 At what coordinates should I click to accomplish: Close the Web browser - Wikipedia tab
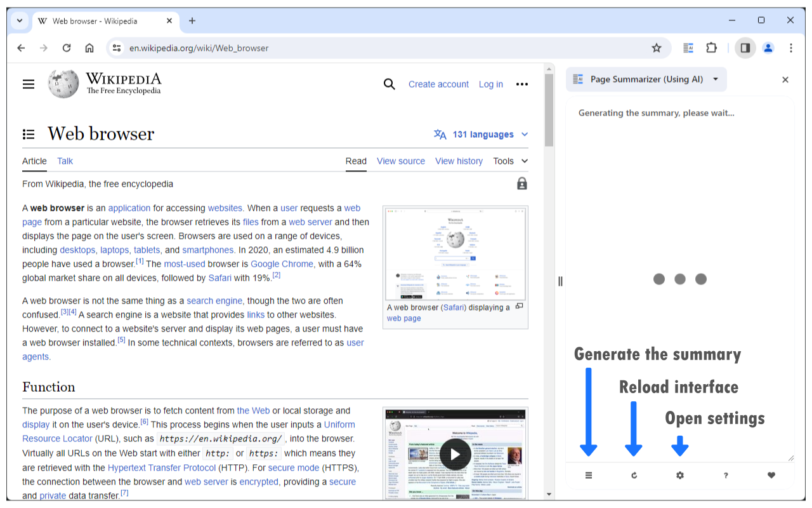pyautogui.click(x=169, y=21)
